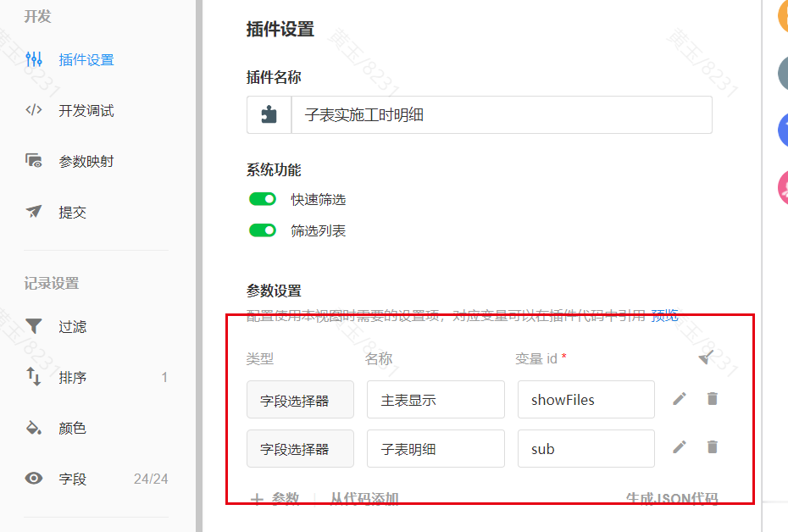
Task: Open 开发调试 section
Action: tap(86, 110)
